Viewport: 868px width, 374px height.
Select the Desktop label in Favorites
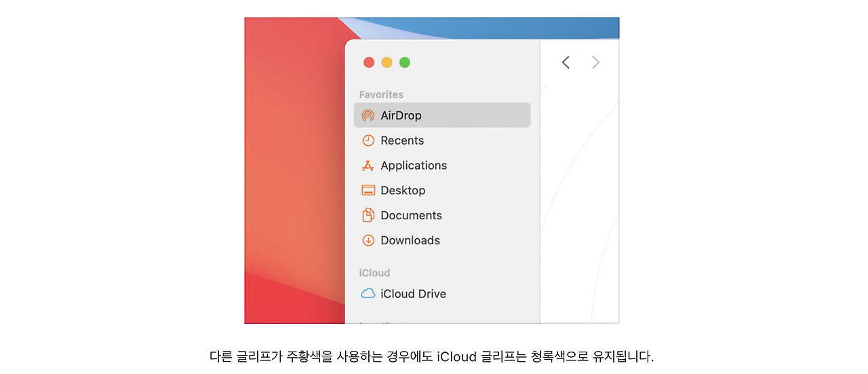(403, 191)
